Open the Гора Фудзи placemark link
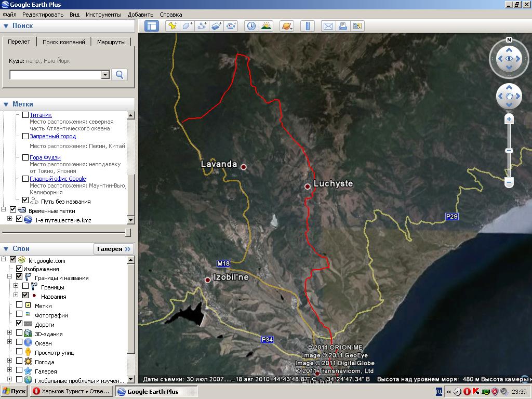 (45, 157)
